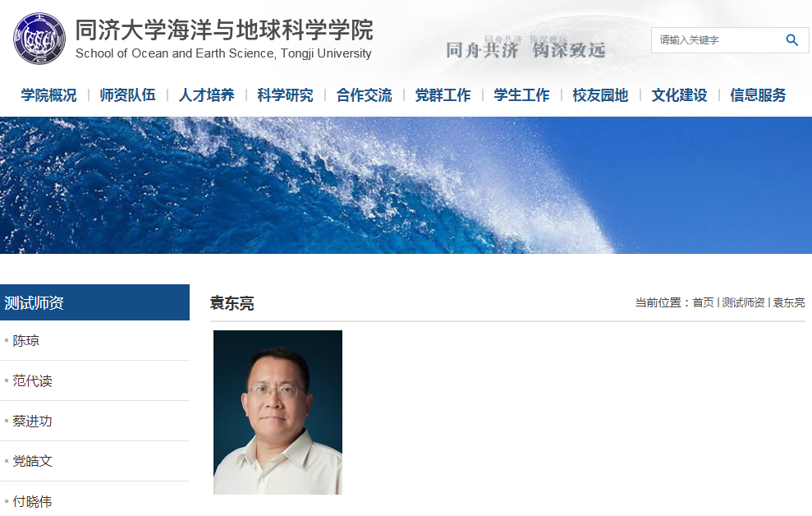The height and width of the screenshot is (516, 812).
Task: Open the 校友园地 menu
Action: pyautogui.click(x=600, y=94)
